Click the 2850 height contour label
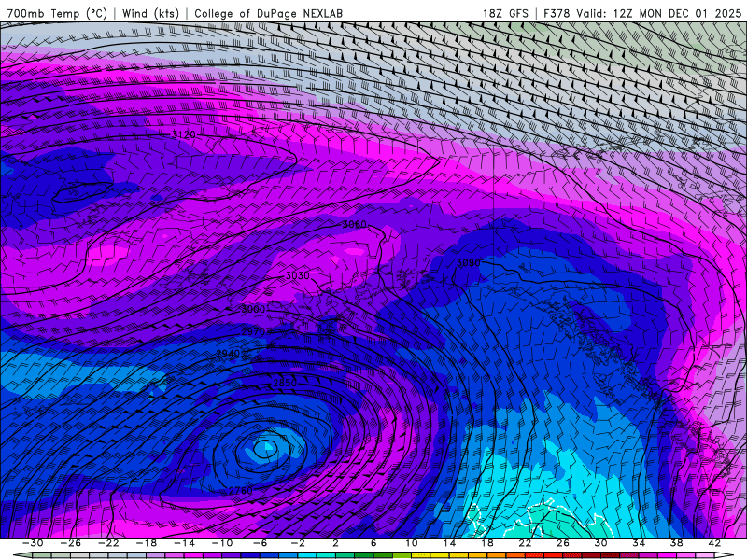Viewport: 747px width, 560px height. point(285,383)
